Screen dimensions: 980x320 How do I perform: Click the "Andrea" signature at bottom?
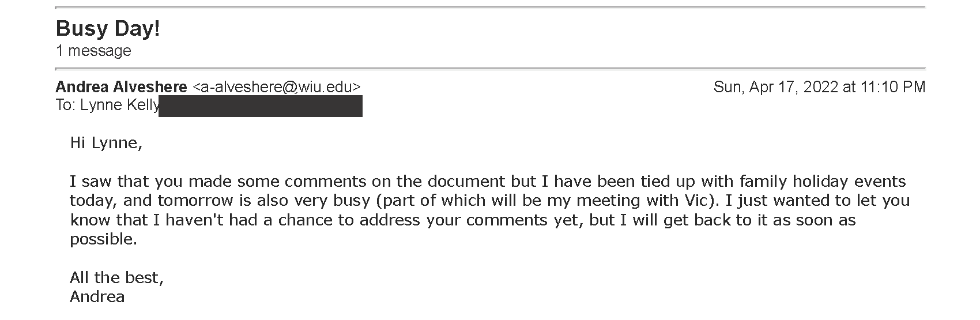[x=97, y=297]
